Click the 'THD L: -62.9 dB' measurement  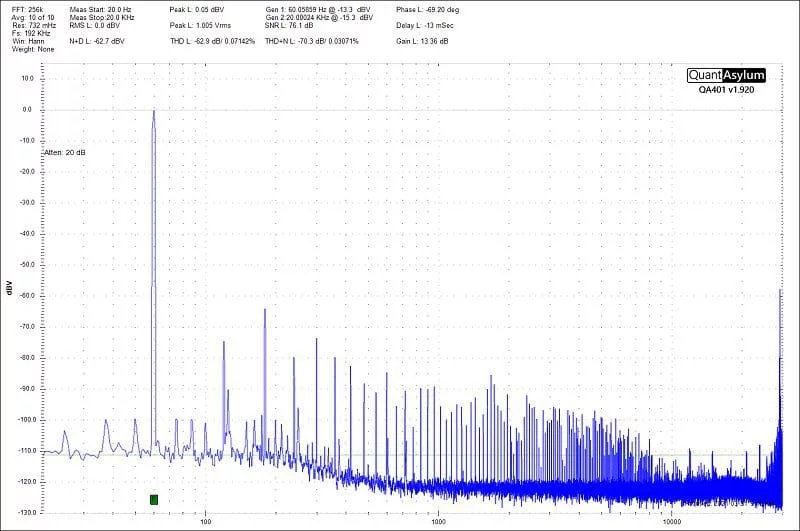coord(212,41)
